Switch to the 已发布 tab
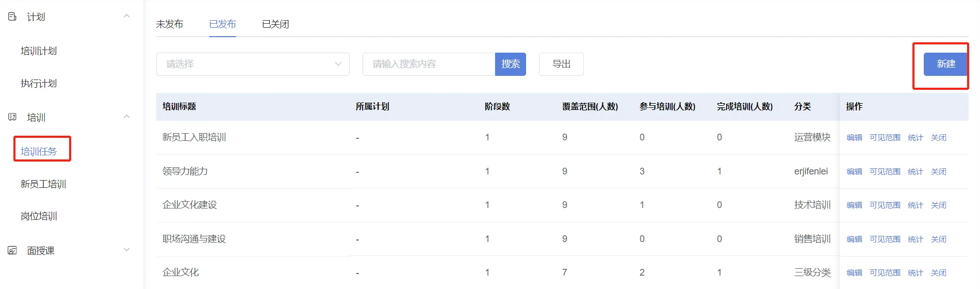Image resolution: width=980 pixels, height=289 pixels. (222, 24)
